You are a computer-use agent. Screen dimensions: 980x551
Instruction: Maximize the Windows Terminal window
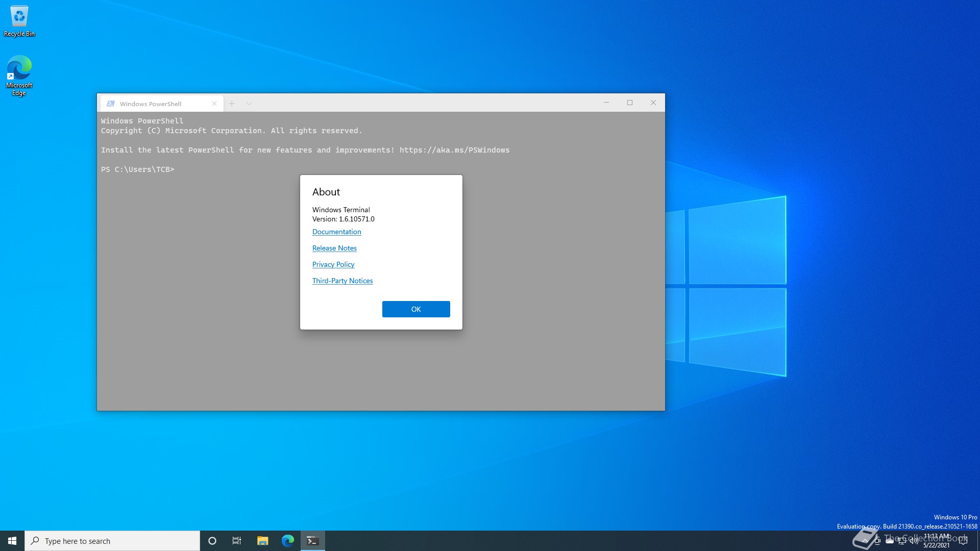(630, 103)
